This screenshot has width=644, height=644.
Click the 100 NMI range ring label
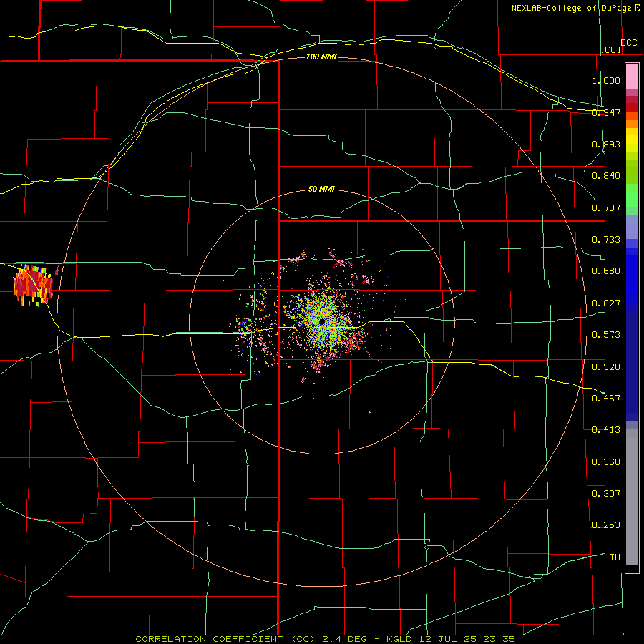point(321,57)
